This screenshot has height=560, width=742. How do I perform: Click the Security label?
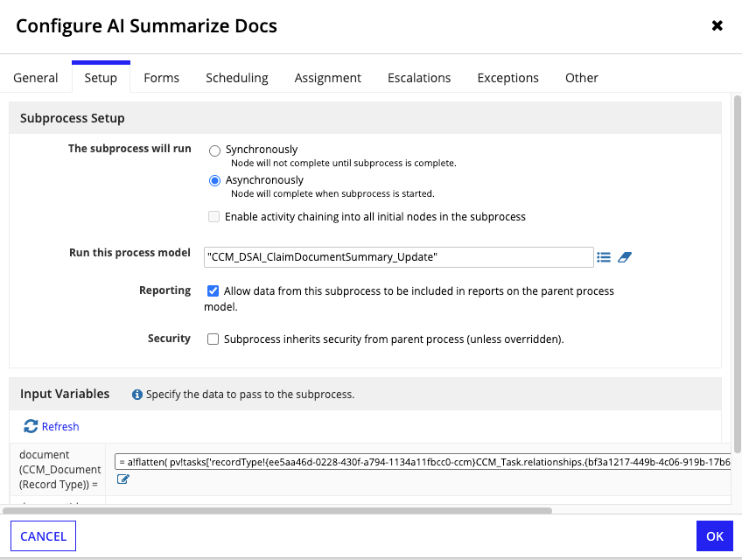pyautogui.click(x=169, y=339)
